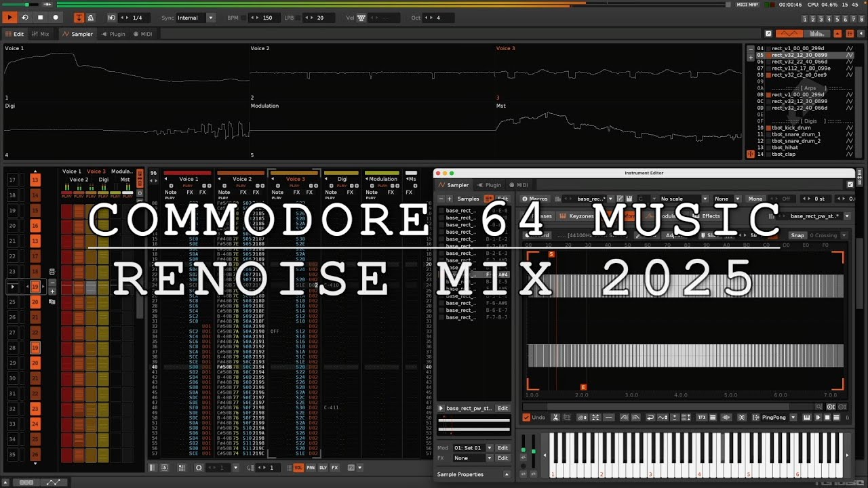Toggle the Undo checkbox
The width and height of the screenshot is (868, 488).
click(526, 418)
